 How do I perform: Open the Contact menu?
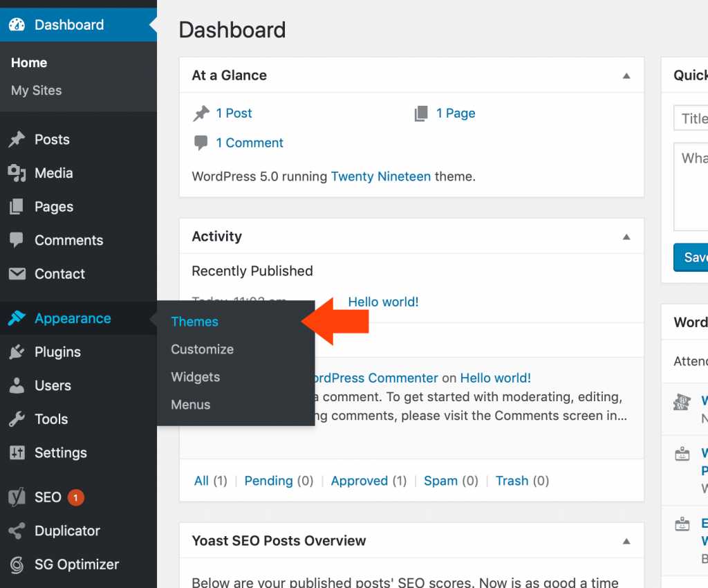click(x=59, y=274)
